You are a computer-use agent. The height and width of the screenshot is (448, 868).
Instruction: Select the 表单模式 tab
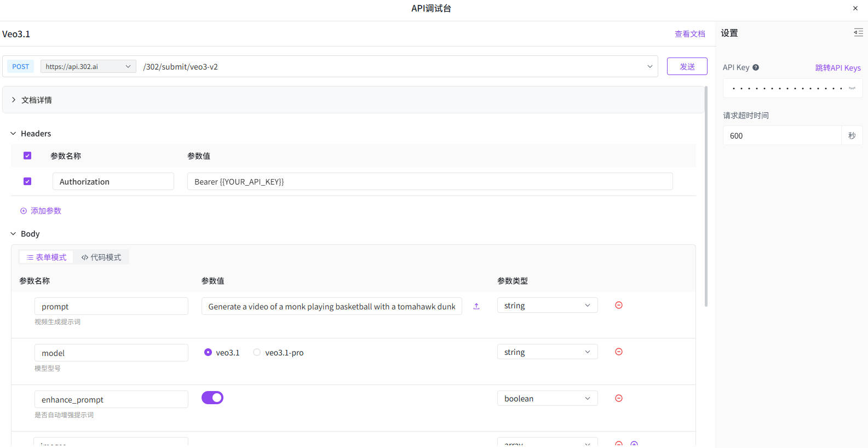click(x=47, y=257)
